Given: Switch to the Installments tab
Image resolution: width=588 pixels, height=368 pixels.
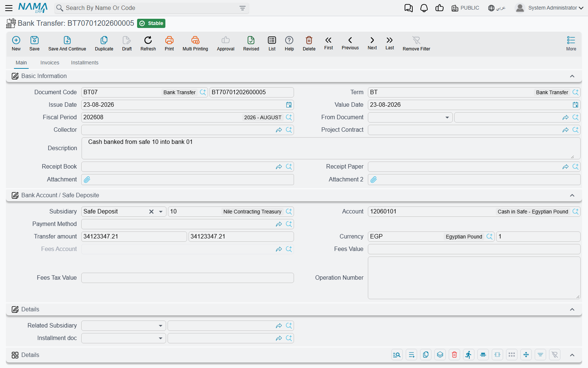Looking at the screenshot, I should click(85, 63).
